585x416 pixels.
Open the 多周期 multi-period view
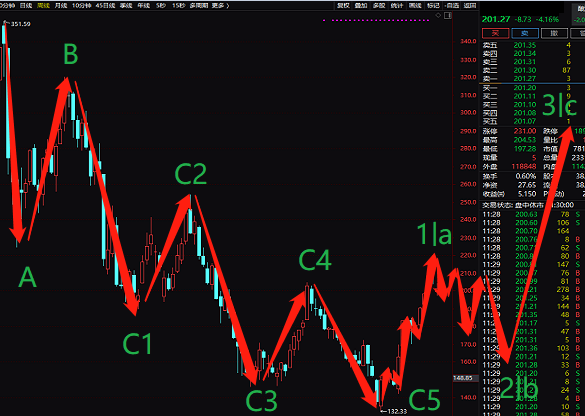(198, 6)
